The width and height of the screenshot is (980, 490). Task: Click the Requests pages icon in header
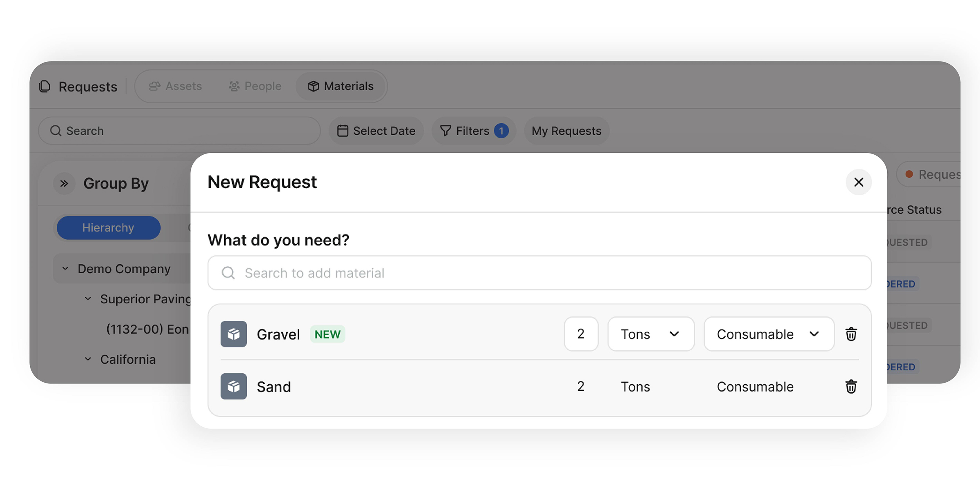(45, 87)
